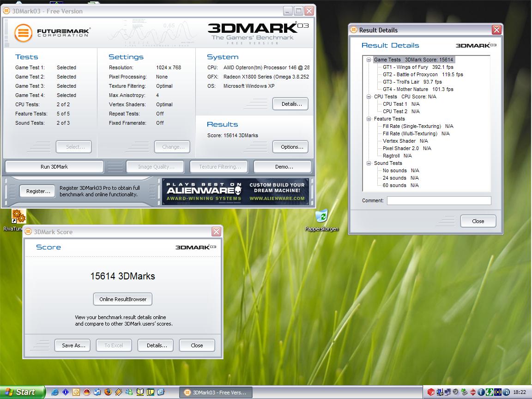Open the Online ResultBrowser
Screen dimensions: 532x399
coord(123,299)
